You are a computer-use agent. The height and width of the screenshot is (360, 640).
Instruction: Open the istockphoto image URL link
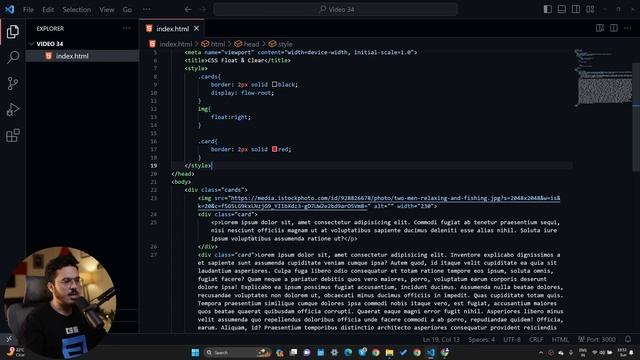[x=379, y=202]
